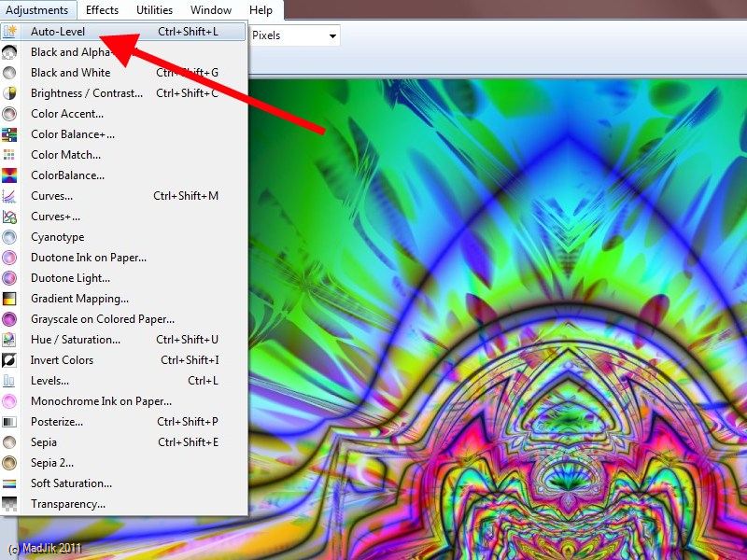Image resolution: width=747 pixels, height=560 pixels.
Task: Click the Color Balance+ icon
Action: click(9, 134)
